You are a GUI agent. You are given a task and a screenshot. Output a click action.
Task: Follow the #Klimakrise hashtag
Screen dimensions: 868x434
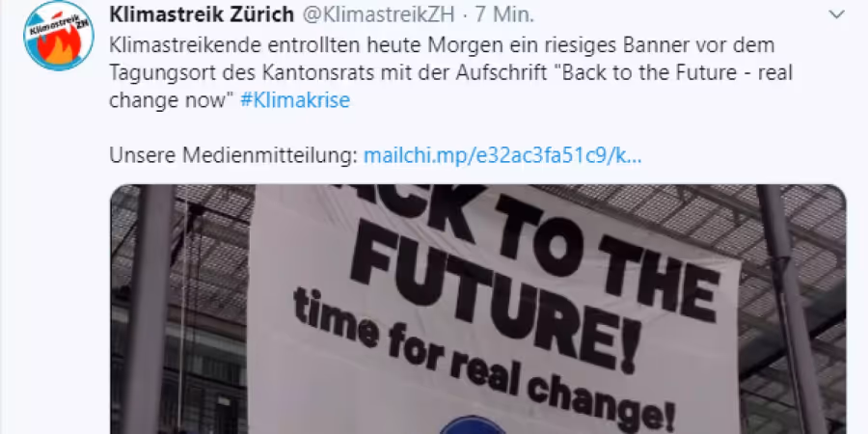[295, 100]
